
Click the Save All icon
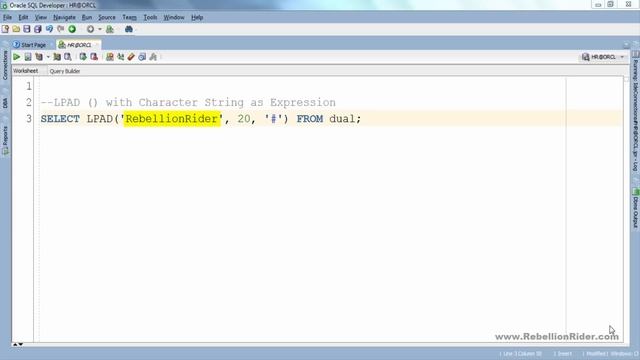(38, 29)
